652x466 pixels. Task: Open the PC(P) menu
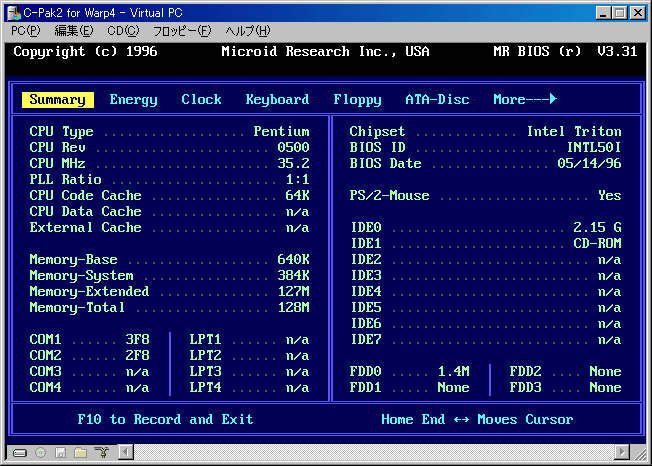click(x=26, y=30)
